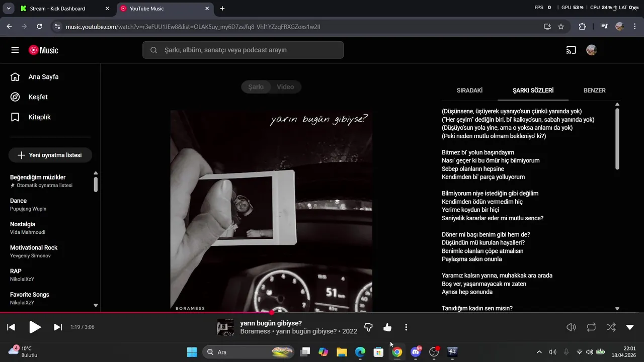Go back in browser history
Viewport: 644px width, 362px height.
pyautogui.click(x=9, y=27)
